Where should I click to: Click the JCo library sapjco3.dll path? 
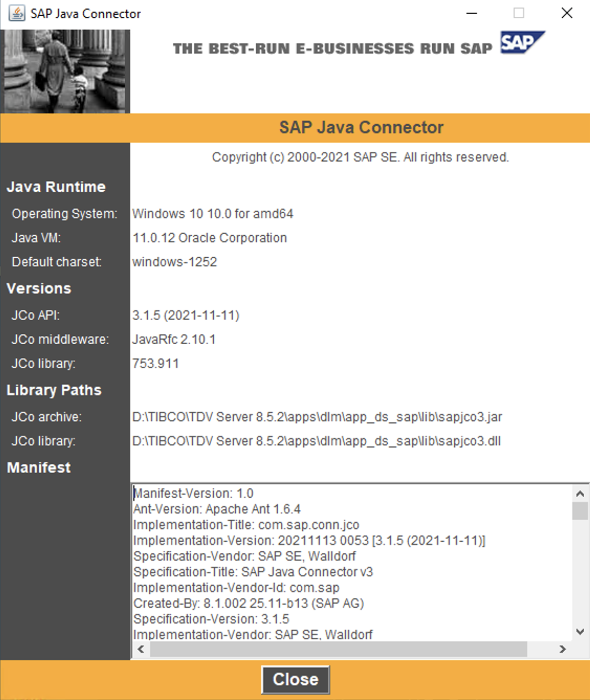pyautogui.click(x=316, y=441)
